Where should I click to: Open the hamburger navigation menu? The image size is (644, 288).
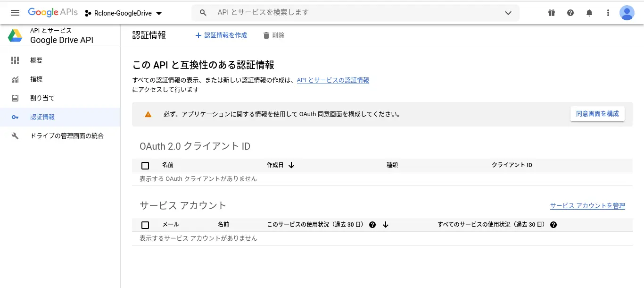[x=15, y=13]
